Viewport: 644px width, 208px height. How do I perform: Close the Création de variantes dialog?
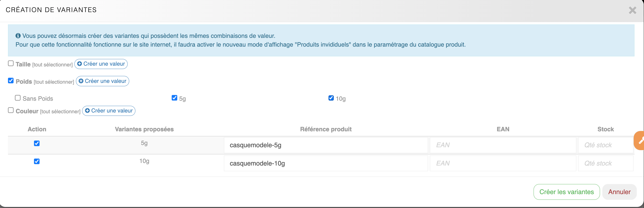click(632, 10)
